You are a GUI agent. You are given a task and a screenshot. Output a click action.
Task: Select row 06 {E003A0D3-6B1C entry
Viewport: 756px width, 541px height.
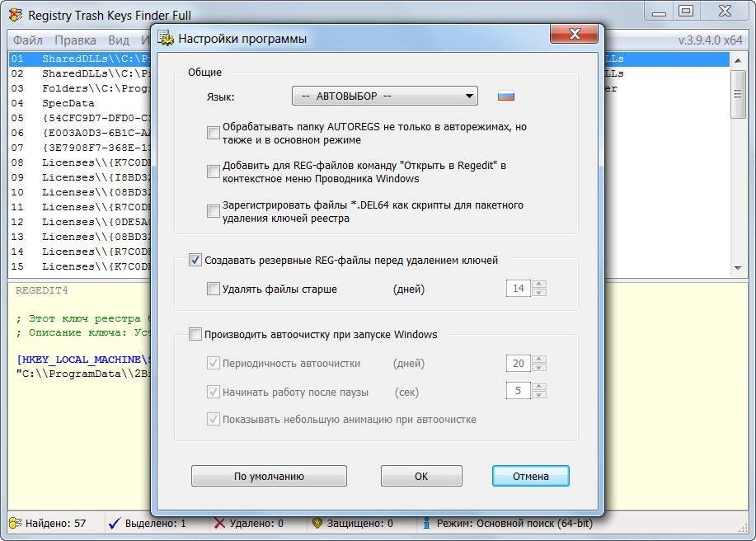(80, 133)
